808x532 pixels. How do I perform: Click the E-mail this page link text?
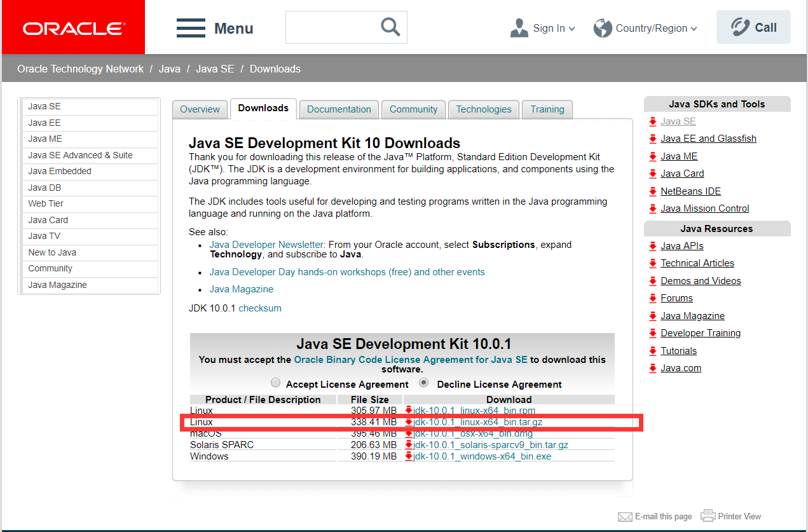pyautogui.click(x=663, y=517)
